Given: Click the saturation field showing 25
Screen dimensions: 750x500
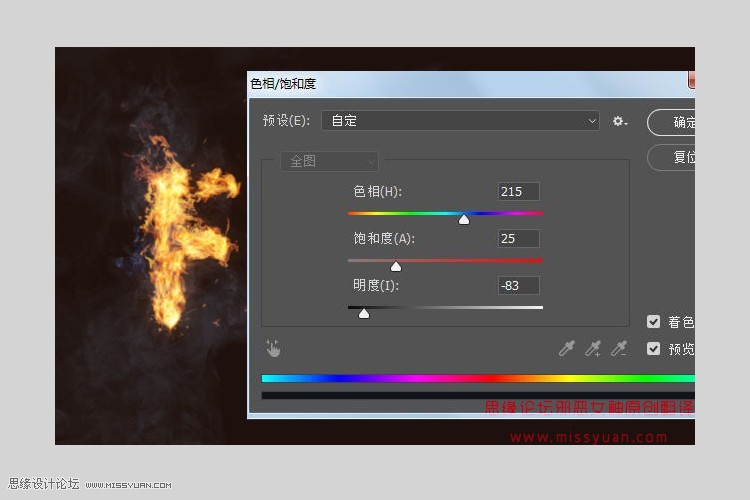Looking at the screenshot, I should [x=518, y=238].
